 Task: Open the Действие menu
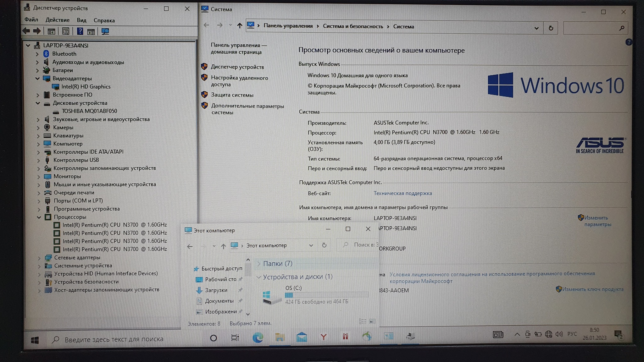pyautogui.click(x=57, y=20)
